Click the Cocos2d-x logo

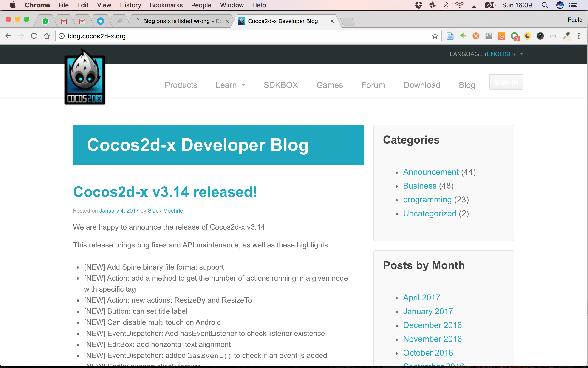pos(85,77)
